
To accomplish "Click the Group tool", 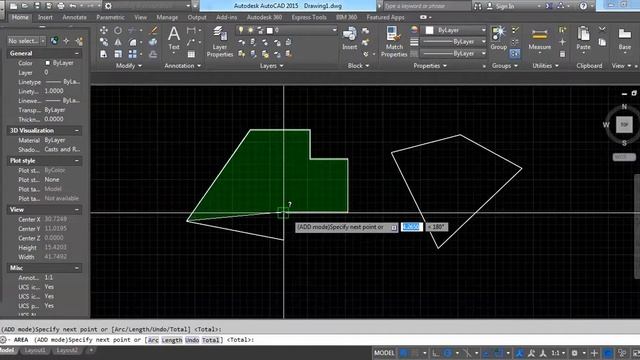I will tap(498, 38).
